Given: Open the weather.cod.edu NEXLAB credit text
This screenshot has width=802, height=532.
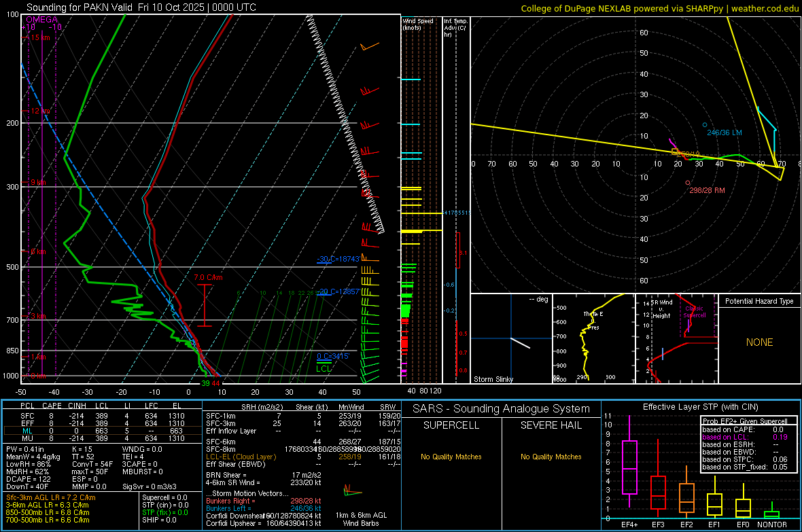Looking at the screenshot, I should (x=659, y=8).
